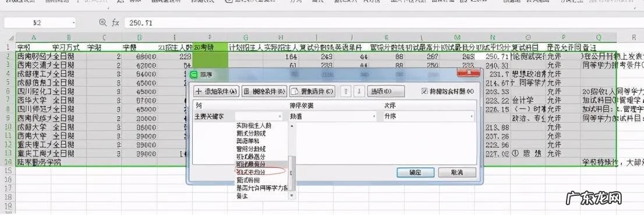This screenshot has width=644, height=215.
Task: Open the 选项 sort options button
Action: (385, 91)
